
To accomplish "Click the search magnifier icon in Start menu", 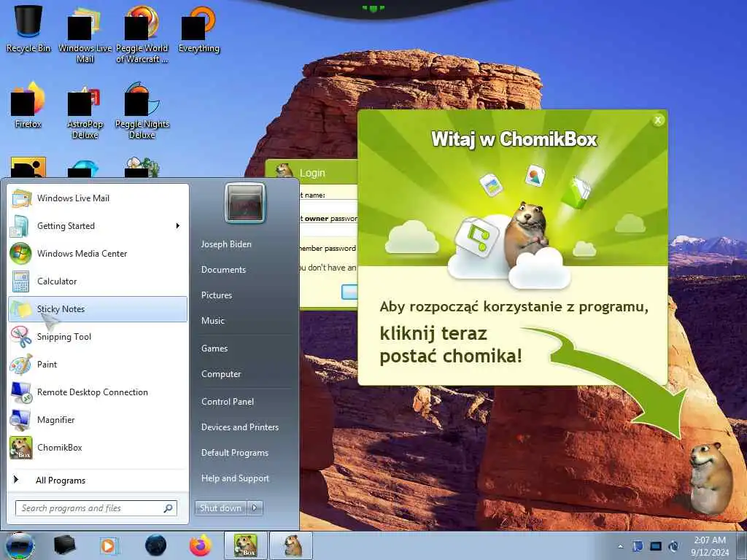I will tap(169, 508).
